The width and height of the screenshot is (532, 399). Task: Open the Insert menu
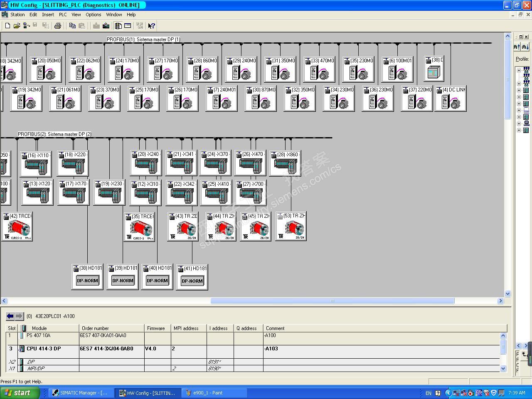(48, 15)
